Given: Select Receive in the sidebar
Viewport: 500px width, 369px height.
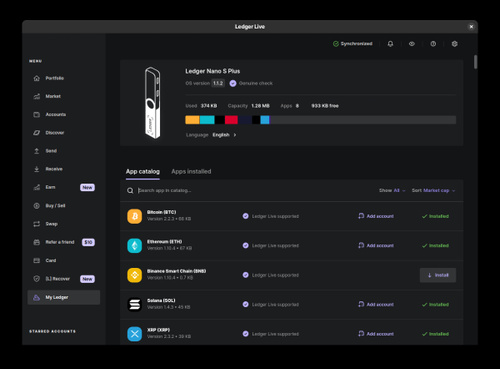Looking at the screenshot, I should pyautogui.click(x=54, y=169).
